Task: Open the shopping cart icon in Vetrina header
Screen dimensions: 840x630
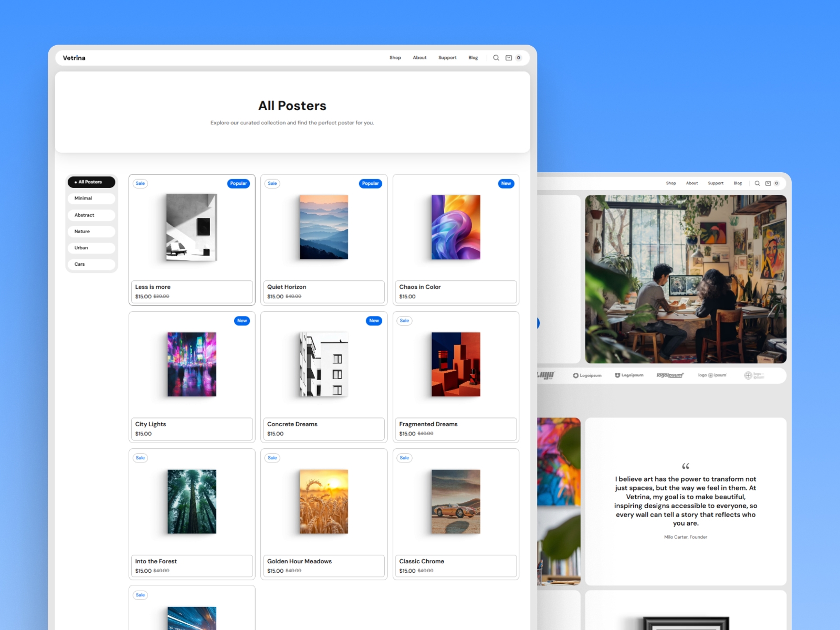Action: point(509,58)
